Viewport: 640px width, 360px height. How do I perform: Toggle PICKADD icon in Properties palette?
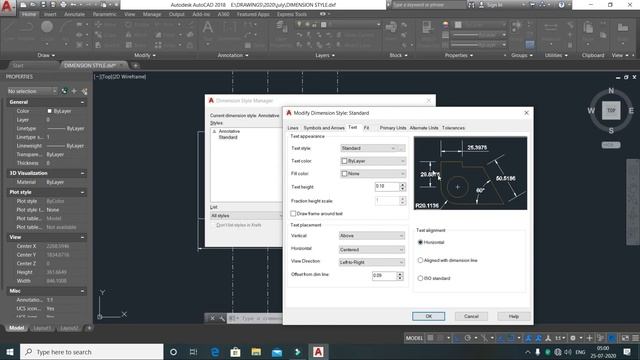(x=64, y=91)
